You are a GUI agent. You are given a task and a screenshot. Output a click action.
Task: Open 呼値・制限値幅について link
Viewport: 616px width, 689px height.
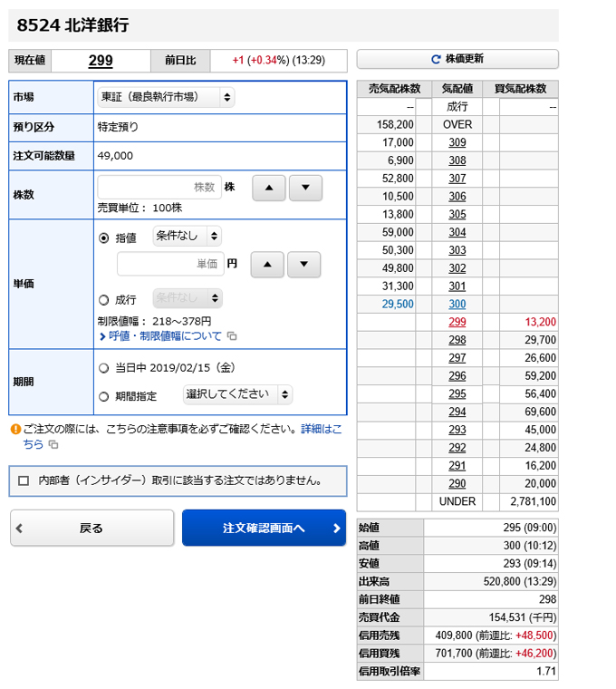point(165,336)
